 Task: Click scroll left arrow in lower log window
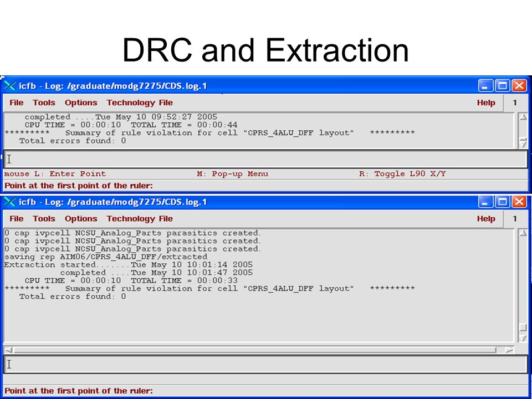coord(8,350)
